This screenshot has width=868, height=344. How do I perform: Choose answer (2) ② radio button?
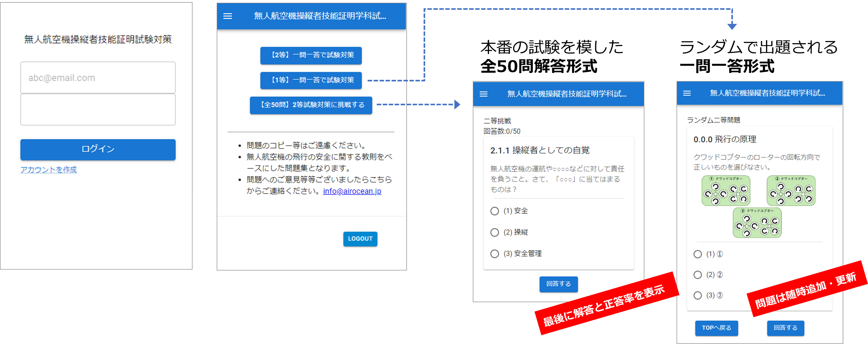698,275
